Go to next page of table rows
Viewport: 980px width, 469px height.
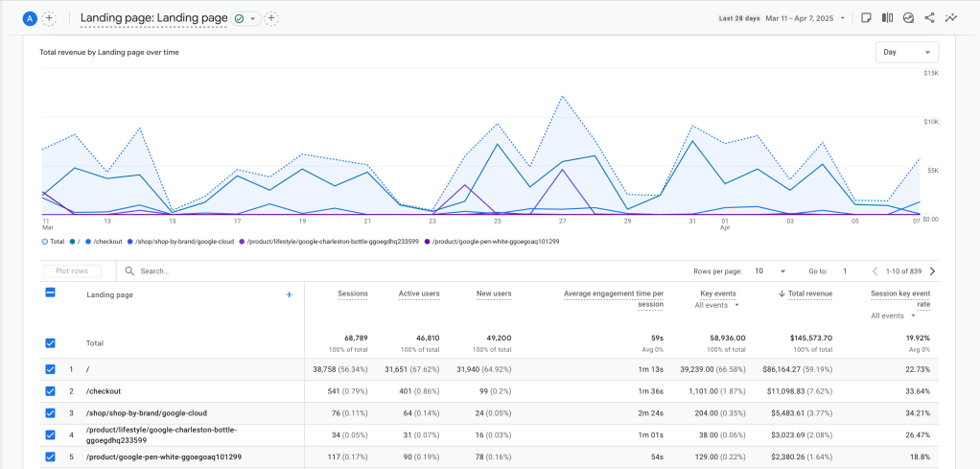(x=932, y=271)
